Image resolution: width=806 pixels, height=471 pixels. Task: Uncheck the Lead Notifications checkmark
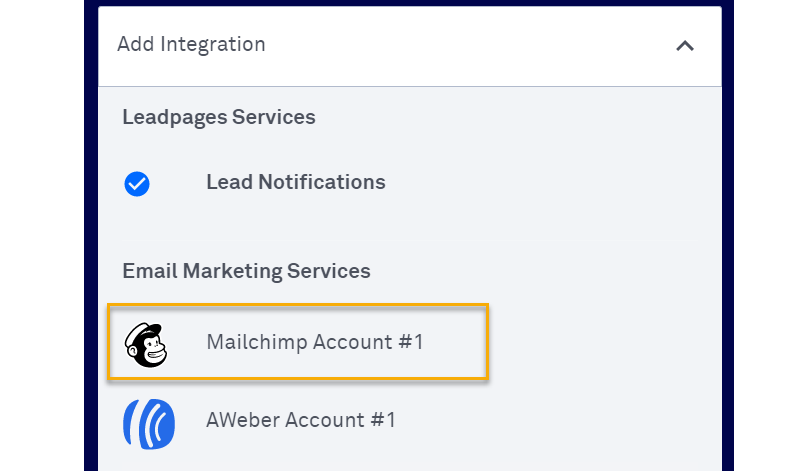(137, 184)
